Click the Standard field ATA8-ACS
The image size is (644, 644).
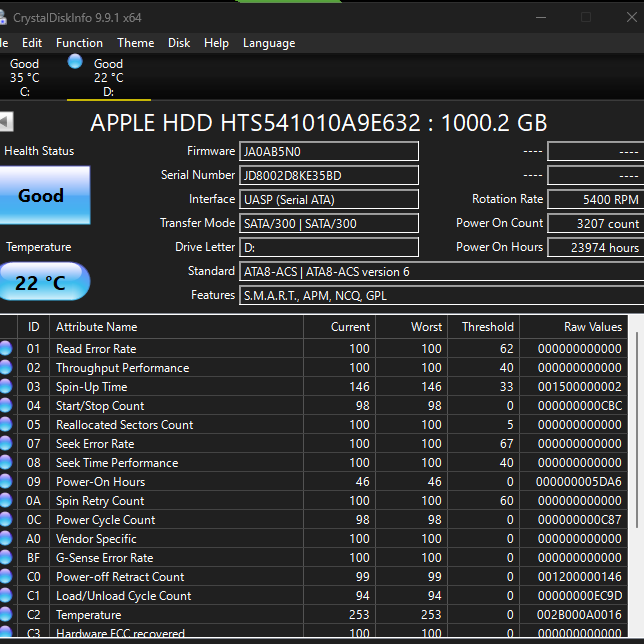(442, 271)
